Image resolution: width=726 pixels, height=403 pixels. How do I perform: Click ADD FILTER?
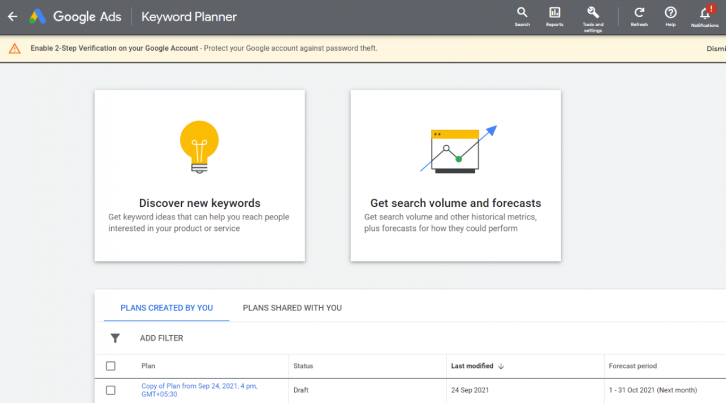pos(161,338)
